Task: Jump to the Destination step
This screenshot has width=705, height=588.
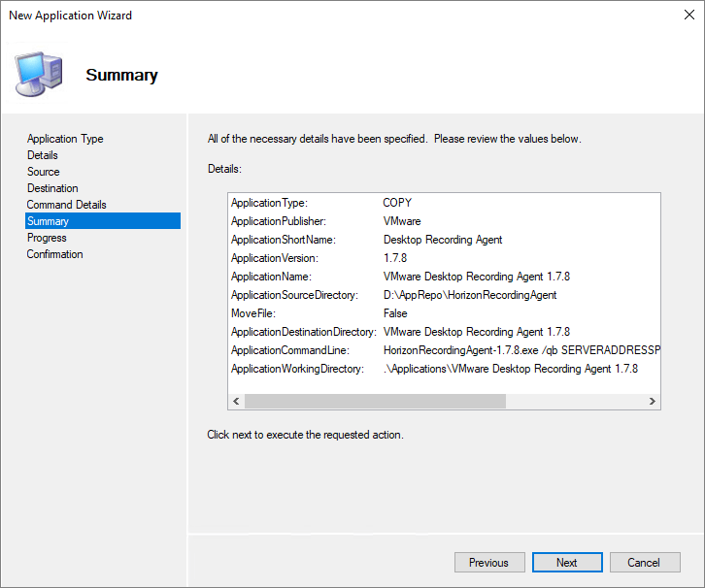Action: click(53, 188)
